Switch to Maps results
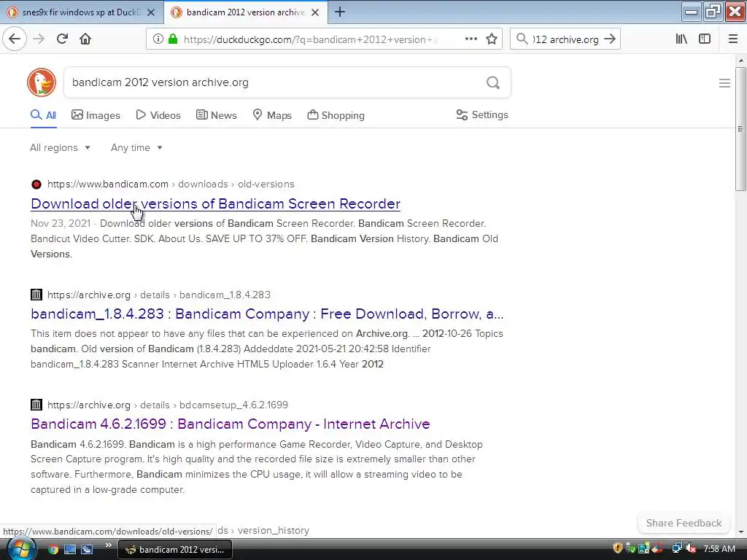 272,115
